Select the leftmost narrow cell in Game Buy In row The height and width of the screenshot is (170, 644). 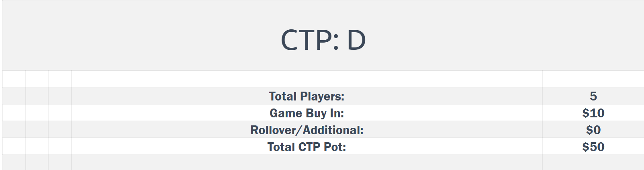click(x=14, y=113)
